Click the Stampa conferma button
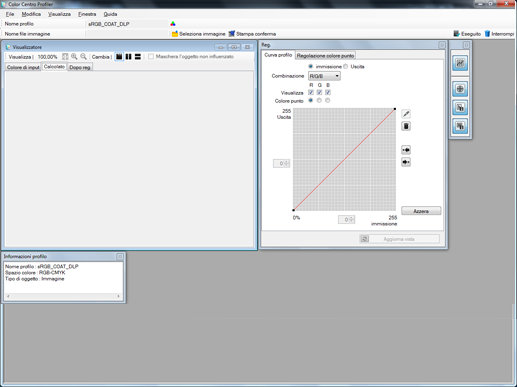Image resolution: width=517 pixels, height=387 pixels. [x=252, y=34]
